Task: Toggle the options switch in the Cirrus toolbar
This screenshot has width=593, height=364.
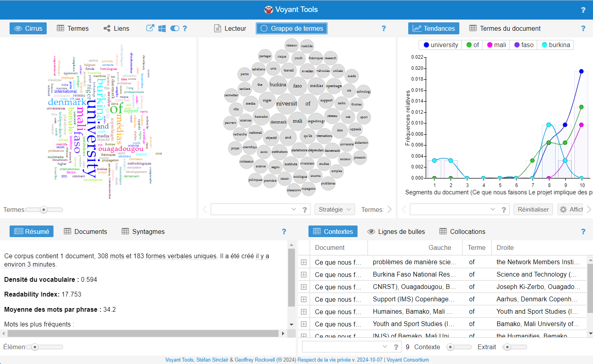Action: [175, 28]
